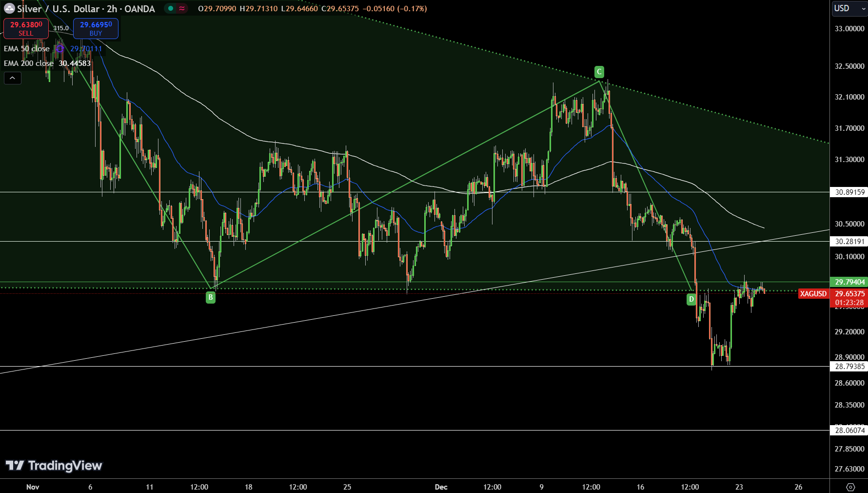Click the 32.10000 price axis value
Image resolution: width=868 pixels, height=493 pixels.
(x=849, y=97)
